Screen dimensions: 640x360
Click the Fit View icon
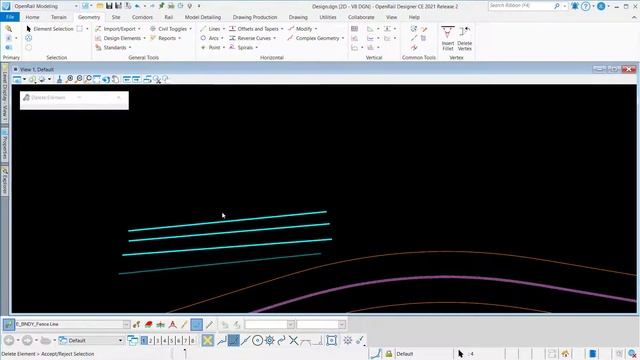pos(97,79)
